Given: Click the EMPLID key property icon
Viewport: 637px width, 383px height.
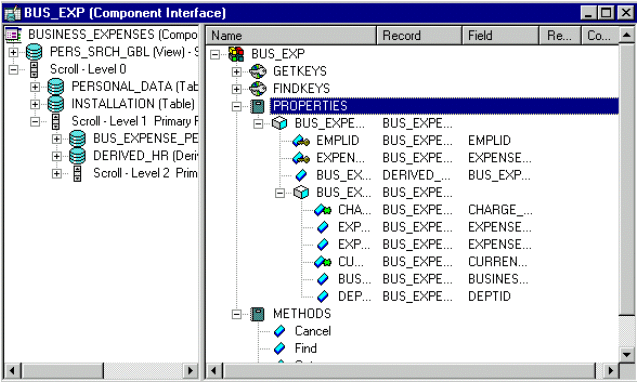Looking at the screenshot, I should point(301,141).
